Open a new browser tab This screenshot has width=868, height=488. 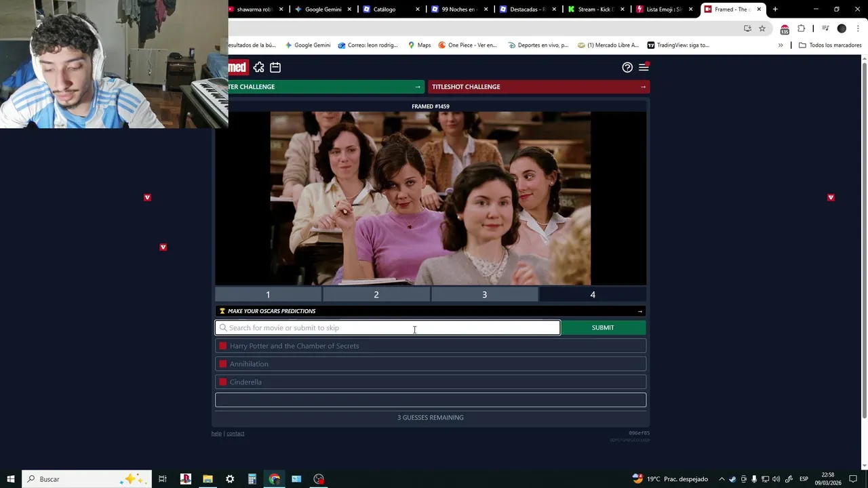pyautogui.click(x=775, y=9)
